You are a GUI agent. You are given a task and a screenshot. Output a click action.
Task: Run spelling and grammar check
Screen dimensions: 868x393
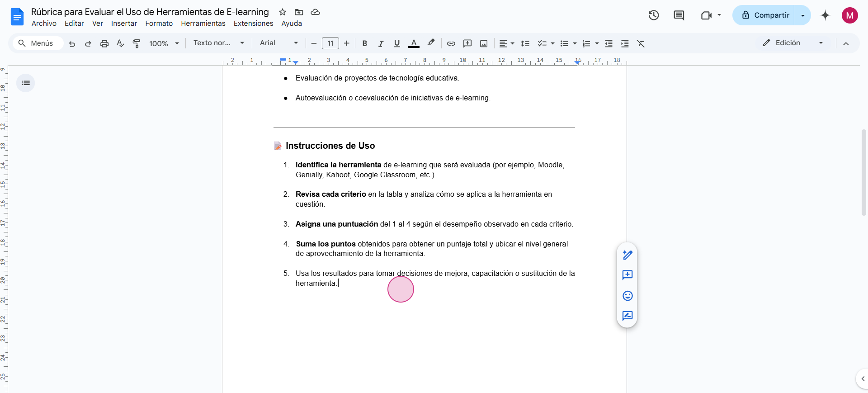[x=120, y=43]
